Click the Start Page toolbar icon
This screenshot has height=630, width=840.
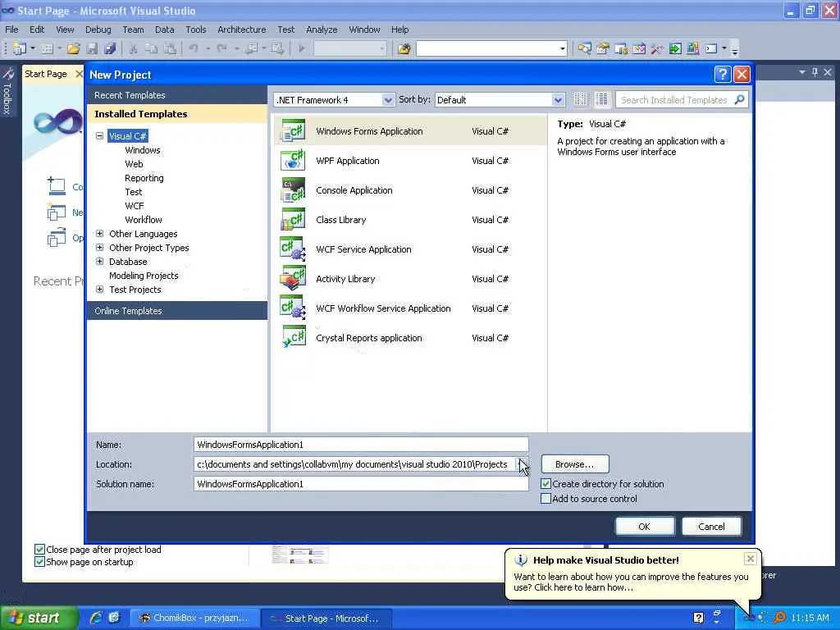click(x=675, y=48)
